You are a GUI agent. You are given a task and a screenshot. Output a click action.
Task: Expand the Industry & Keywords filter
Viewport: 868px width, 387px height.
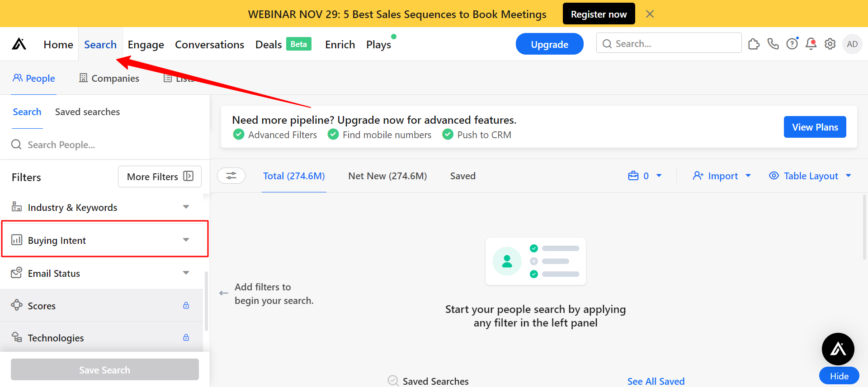click(x=102, y=207)
